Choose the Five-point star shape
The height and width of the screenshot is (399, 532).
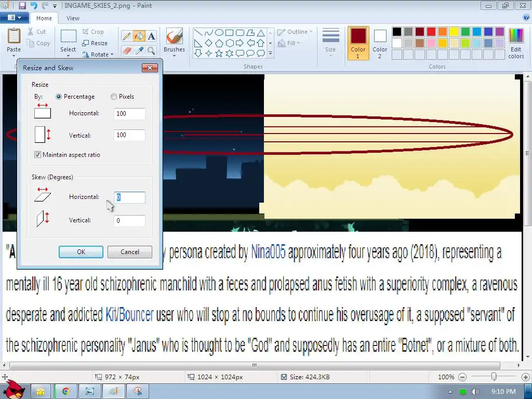pyautogui.click(x=219, y=54)
